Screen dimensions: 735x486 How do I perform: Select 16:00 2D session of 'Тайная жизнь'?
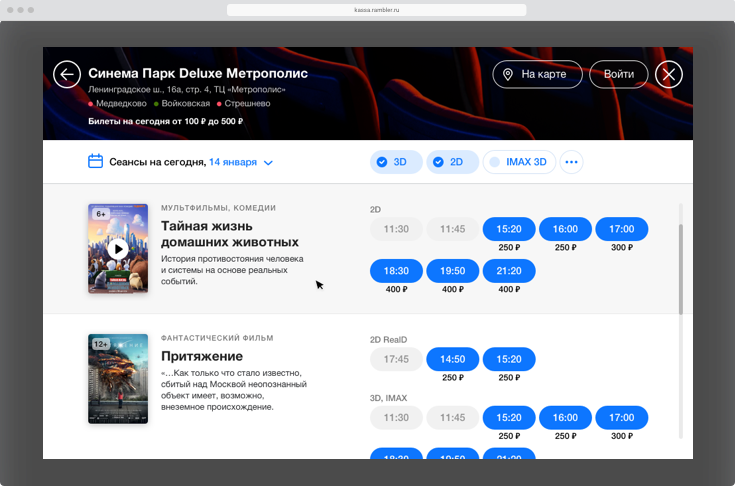coord(565,229)
